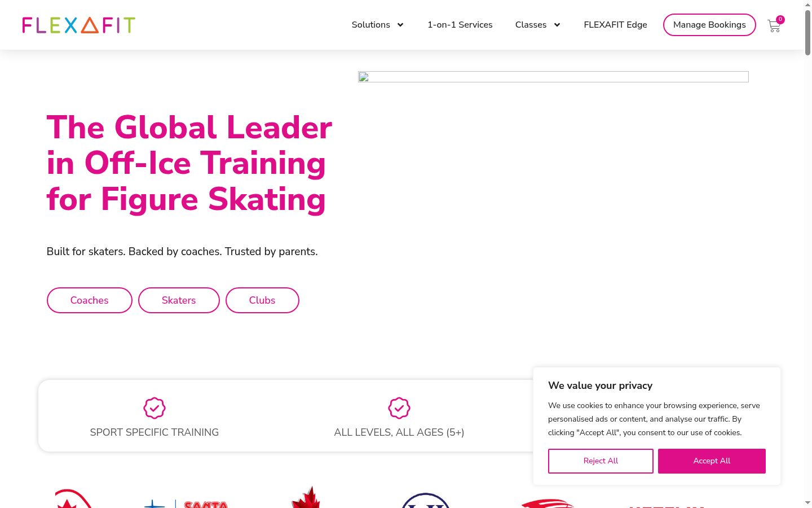812x508 pixels.
Task: Click the "ALL LEVELS, ALL AGES (5+)" label
Action: pyautogui.click(x=399, y=432)
